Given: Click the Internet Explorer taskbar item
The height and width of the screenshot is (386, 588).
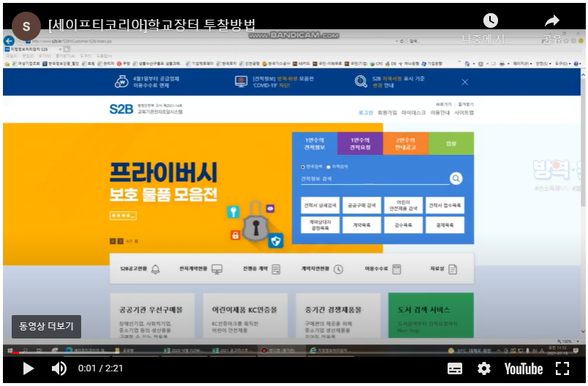Looking at the screenshot, I should pyautogui.click(x=331, y=351).
